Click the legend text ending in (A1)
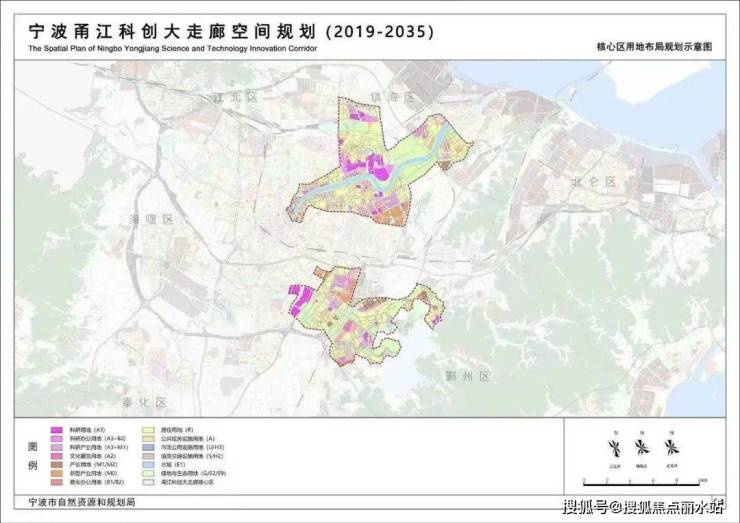 coord(87,430)
